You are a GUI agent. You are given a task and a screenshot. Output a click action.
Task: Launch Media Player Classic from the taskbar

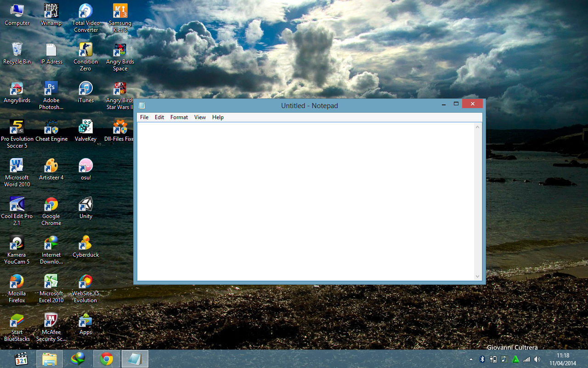pyautogui.click(x=21, y=359)
